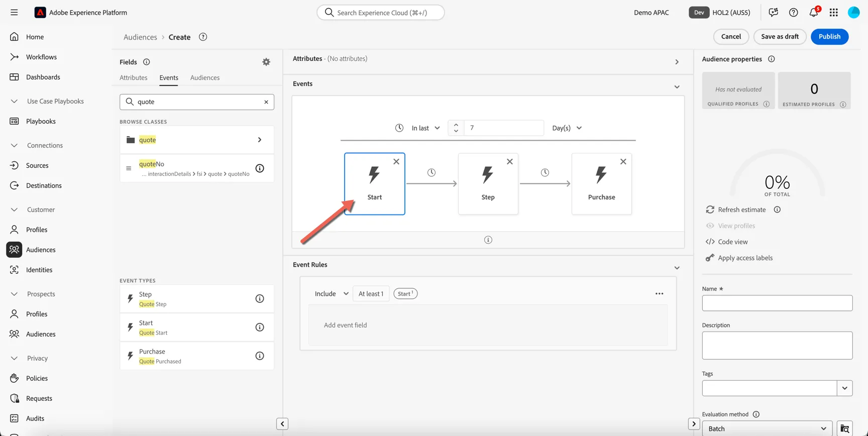Screen dimensions: 868x436
Task: Open In last time window dropdown
Action: coord(425,128)
